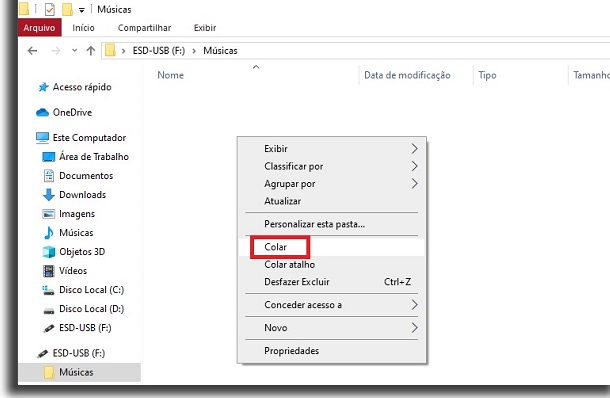Image resolution: width=610 pixels, height=398 pixels.
Task: Click the Acesso rápido star icon
Action: 43,87
